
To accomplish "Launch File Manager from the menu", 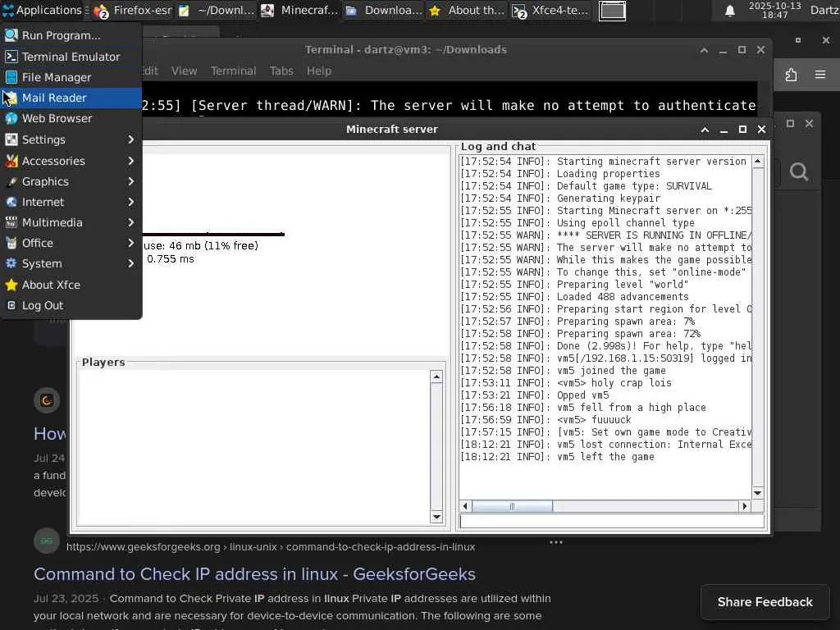I will pos(57,77).
